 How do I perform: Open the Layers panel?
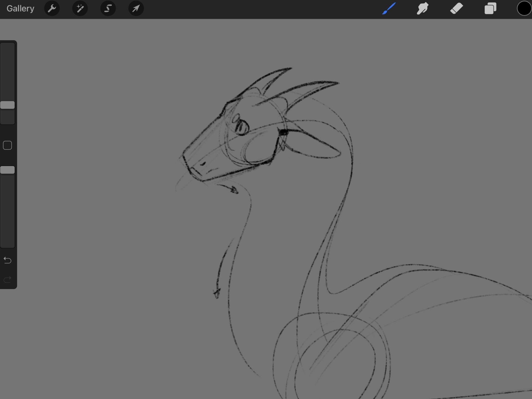coord(490,8)
